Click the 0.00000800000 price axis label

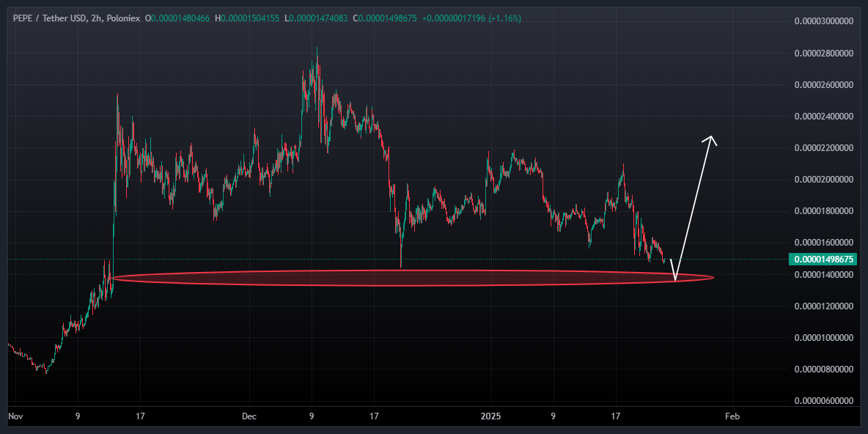point(823,369)
